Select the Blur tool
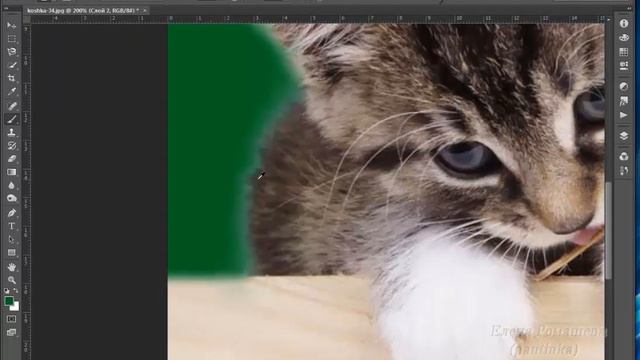 pyautogui.click(x=11, y=185)
